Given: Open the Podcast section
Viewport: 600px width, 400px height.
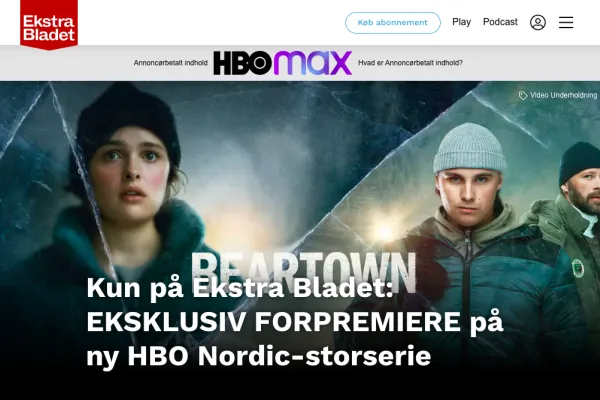Looking at the screenshot, I should tap(500, 22).
